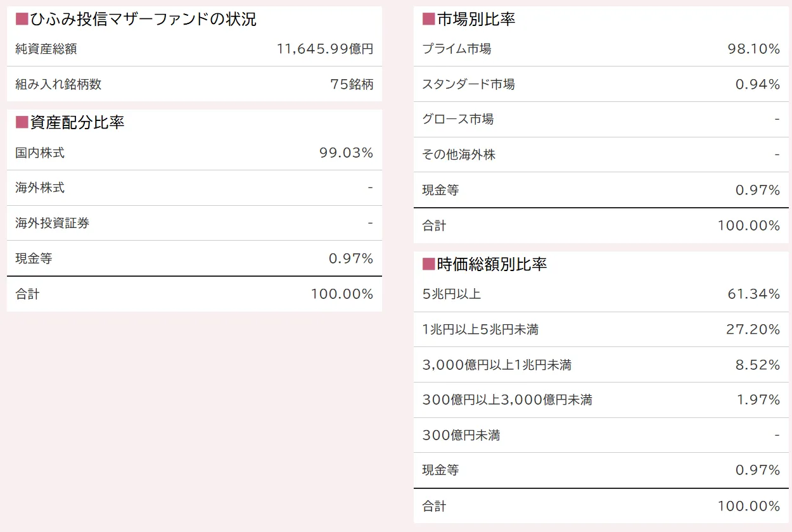Click the pink square beside ひふみ投信マザーファンドの状況
Image resolution: width=792 pixels, height=532 pixels.
pos(22,19)
